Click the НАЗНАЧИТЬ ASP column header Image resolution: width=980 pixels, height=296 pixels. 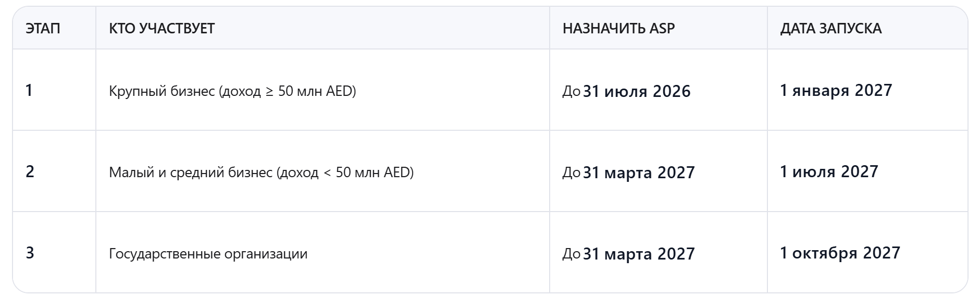pos(618,28)
